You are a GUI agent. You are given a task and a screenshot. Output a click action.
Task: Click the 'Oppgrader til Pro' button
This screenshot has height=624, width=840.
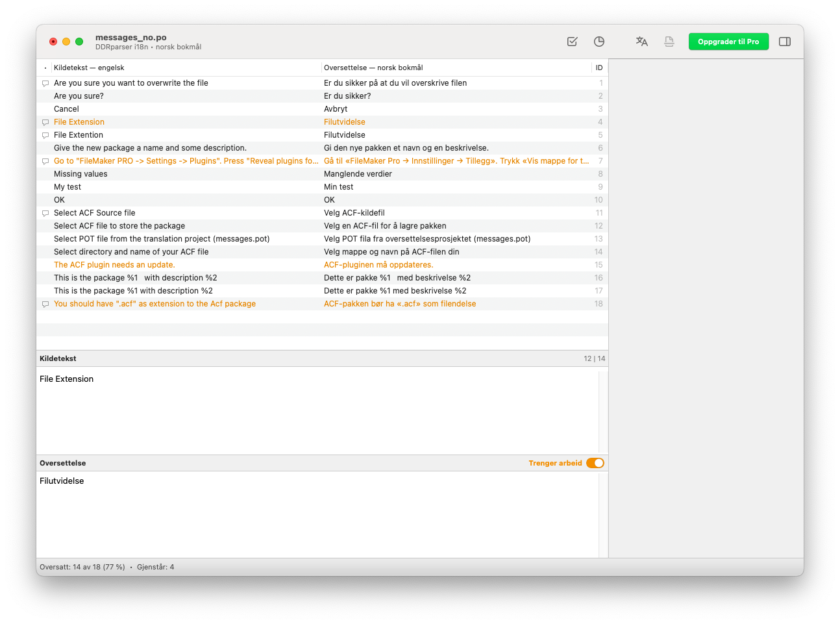tap(728, 42)
